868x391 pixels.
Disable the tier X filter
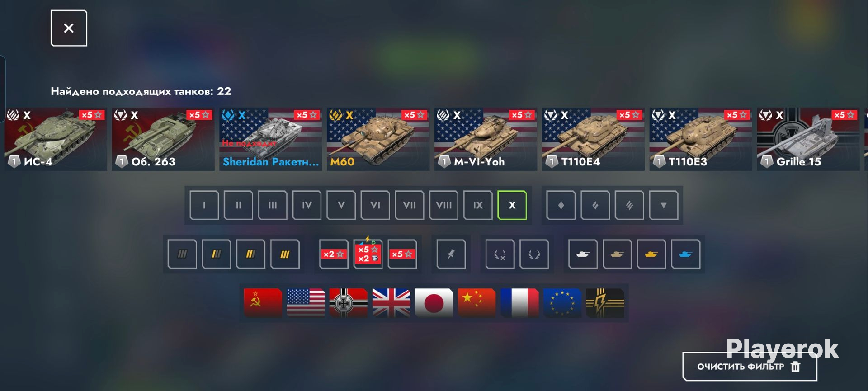click(512, 205)
